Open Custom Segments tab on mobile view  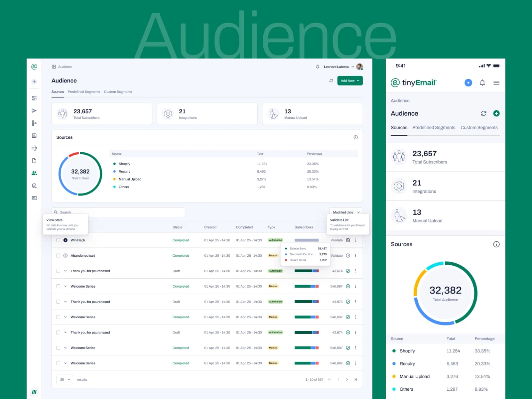point(479,127)
